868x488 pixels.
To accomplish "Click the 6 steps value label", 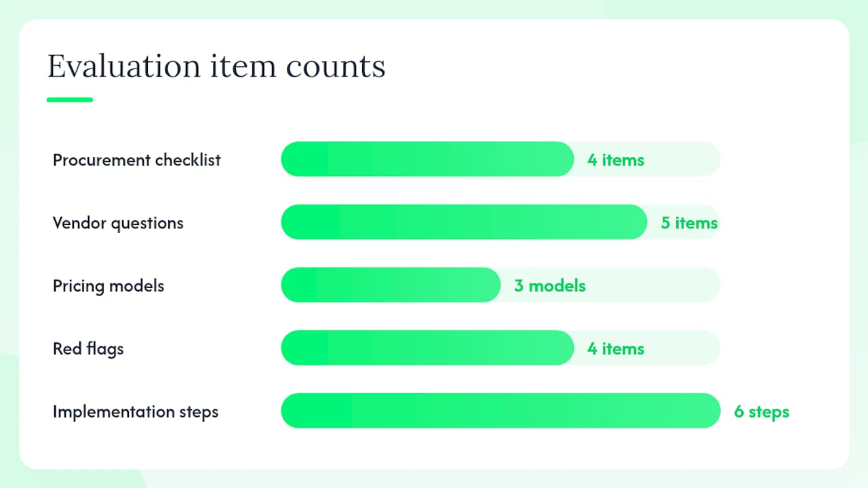I will point(762,411).
